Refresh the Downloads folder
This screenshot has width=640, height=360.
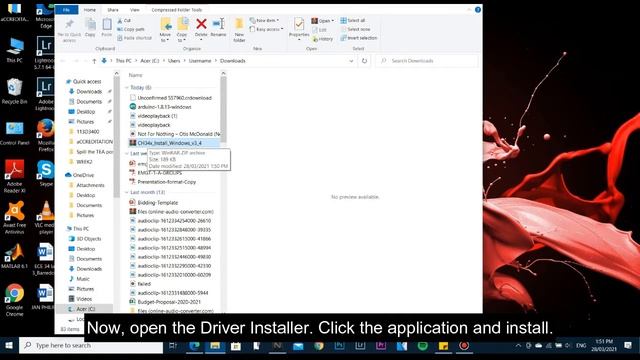pyautogui.click(x=364, y=61)
